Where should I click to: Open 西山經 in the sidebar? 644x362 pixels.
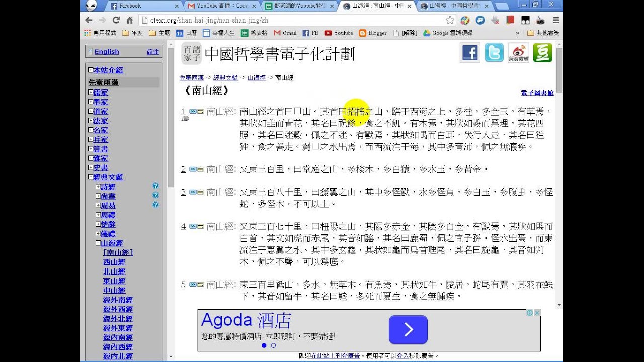(x=114, y=262)
